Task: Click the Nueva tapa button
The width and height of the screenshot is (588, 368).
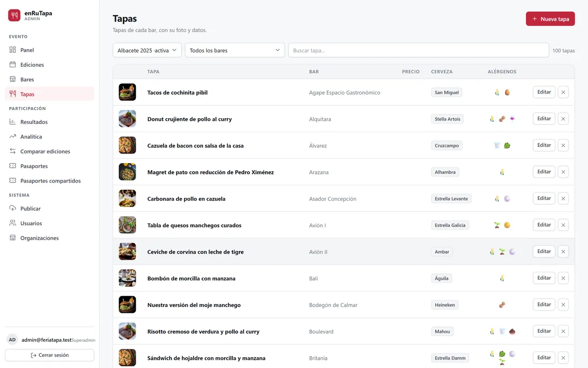Action: [550, 19]
